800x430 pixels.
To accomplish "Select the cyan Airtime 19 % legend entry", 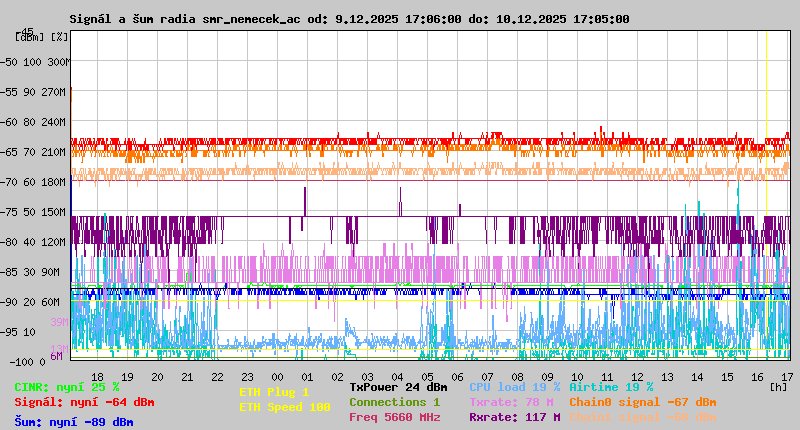I will pyautogui.click(x=610, y=387).
